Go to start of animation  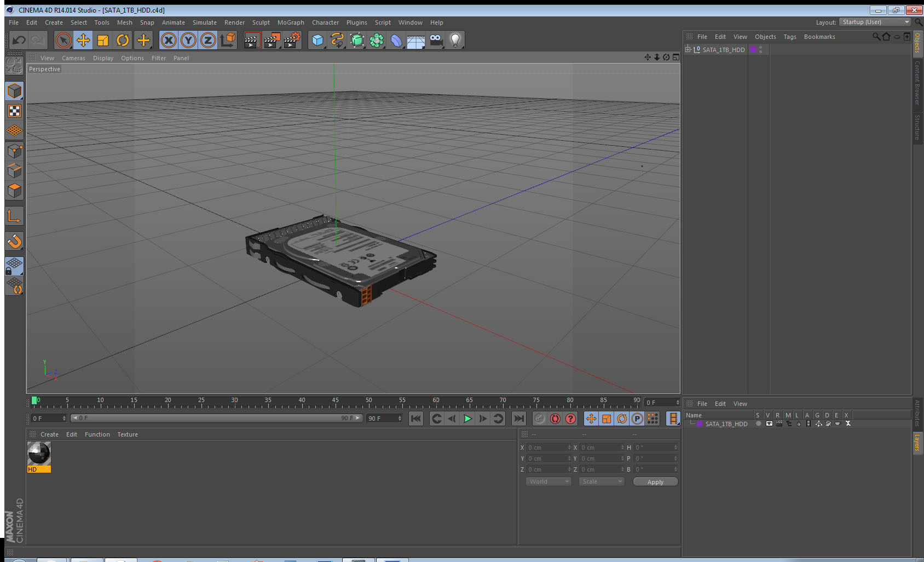tap(416, 418)
